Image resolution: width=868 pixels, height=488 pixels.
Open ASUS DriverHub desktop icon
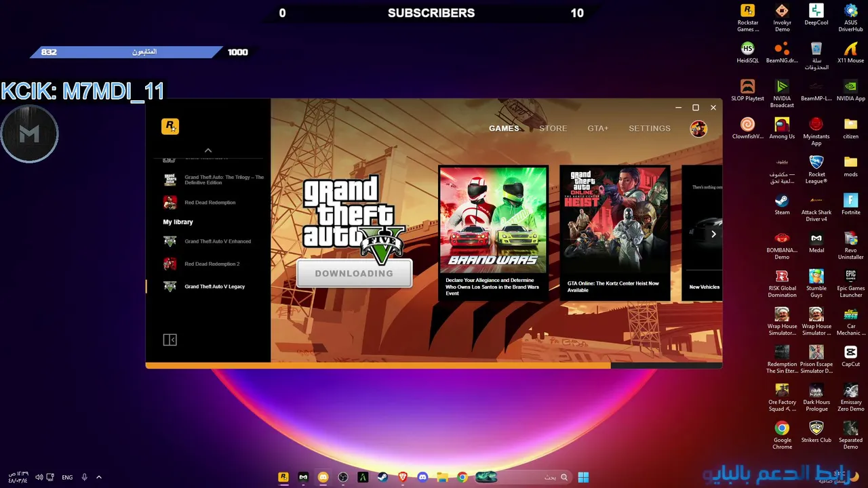[x=850, y=18]
